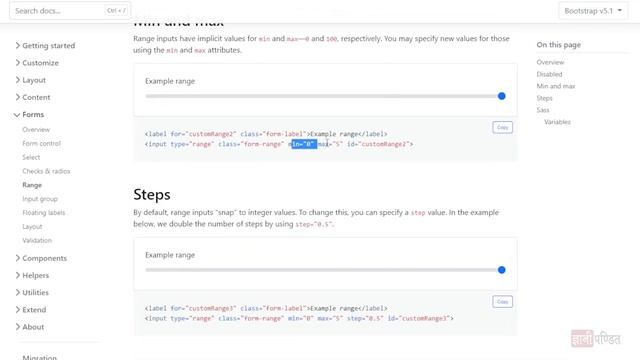Viewport: 640px width, 360px height.
Task: Open the Forms Overview page link
Action: coord(36,129)
